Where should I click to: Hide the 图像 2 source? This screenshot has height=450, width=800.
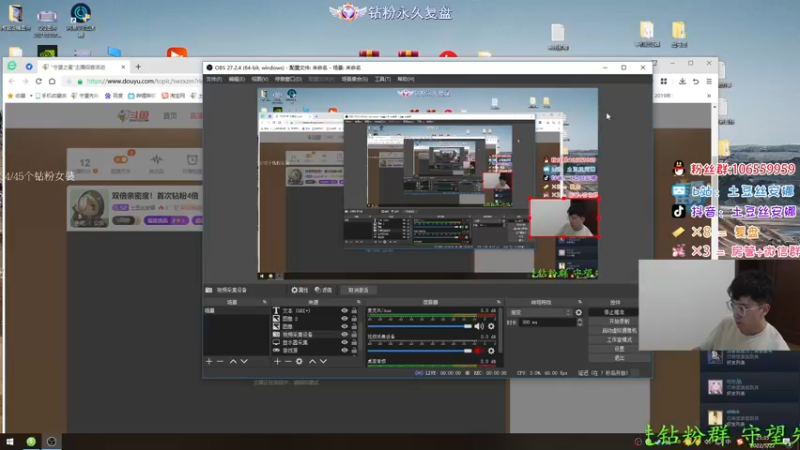pos(344,318)
